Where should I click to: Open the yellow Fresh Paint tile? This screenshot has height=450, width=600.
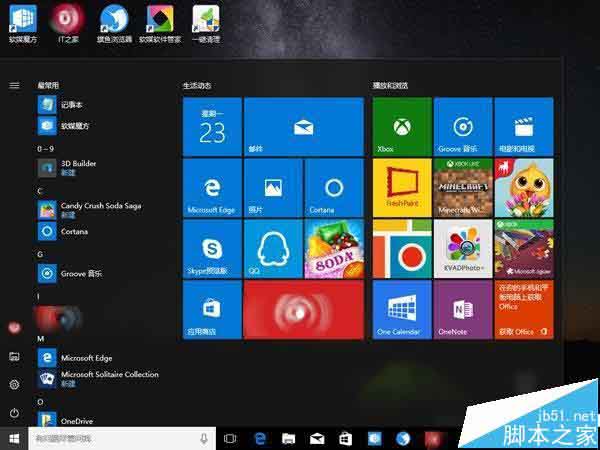pos(402,188)
